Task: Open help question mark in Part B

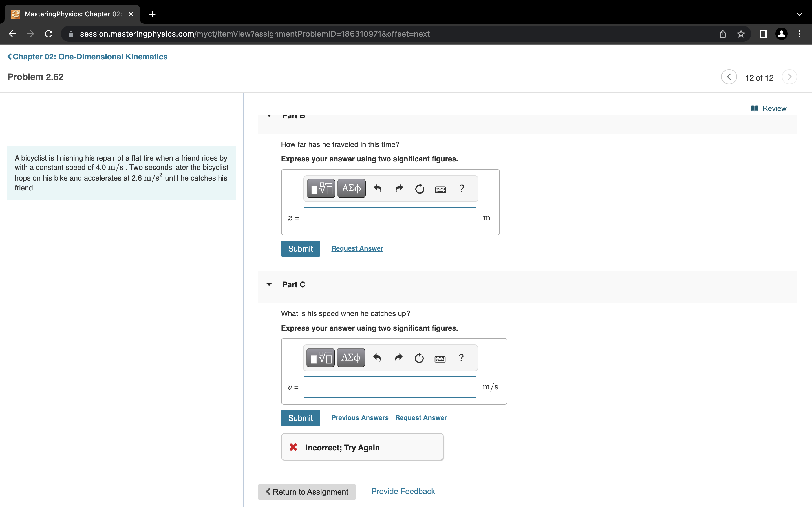Action: click(x=461, y=188)
